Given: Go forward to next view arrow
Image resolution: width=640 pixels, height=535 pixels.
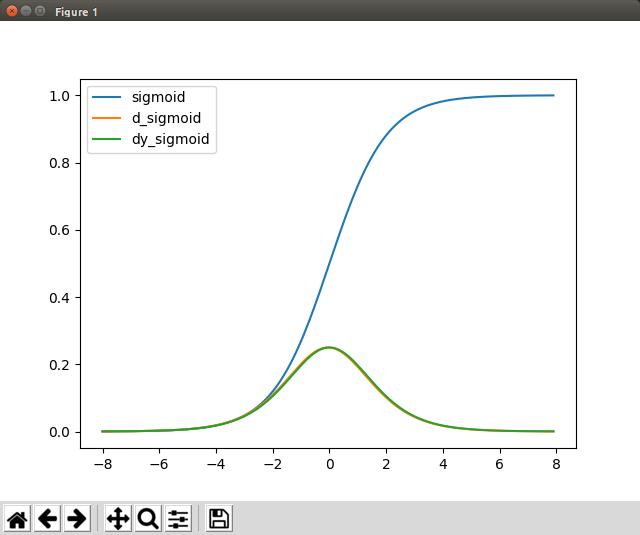Looking at the screenshot, I should point(77,519).
